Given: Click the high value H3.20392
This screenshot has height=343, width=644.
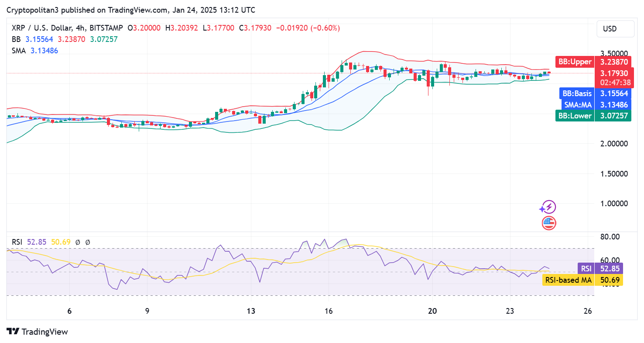Looking at the screenshot, I should pyautogui.click(x=182, y=28).
